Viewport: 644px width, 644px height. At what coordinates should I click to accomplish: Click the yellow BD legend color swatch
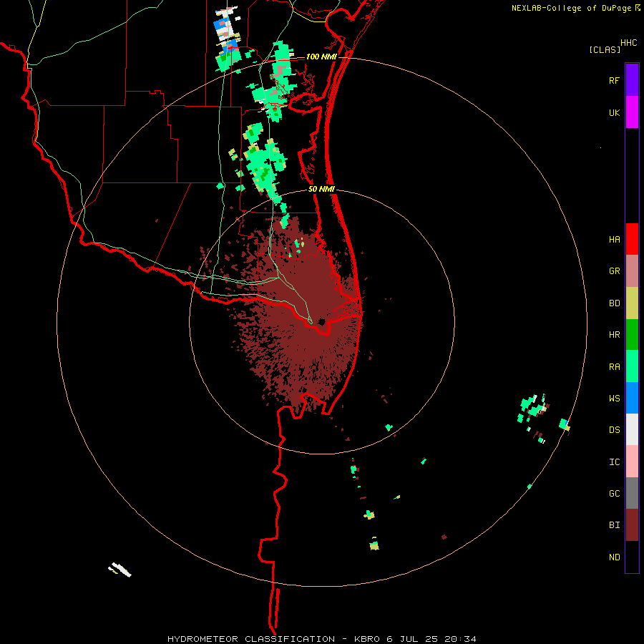pyautogui.click(x=632, y=303)
